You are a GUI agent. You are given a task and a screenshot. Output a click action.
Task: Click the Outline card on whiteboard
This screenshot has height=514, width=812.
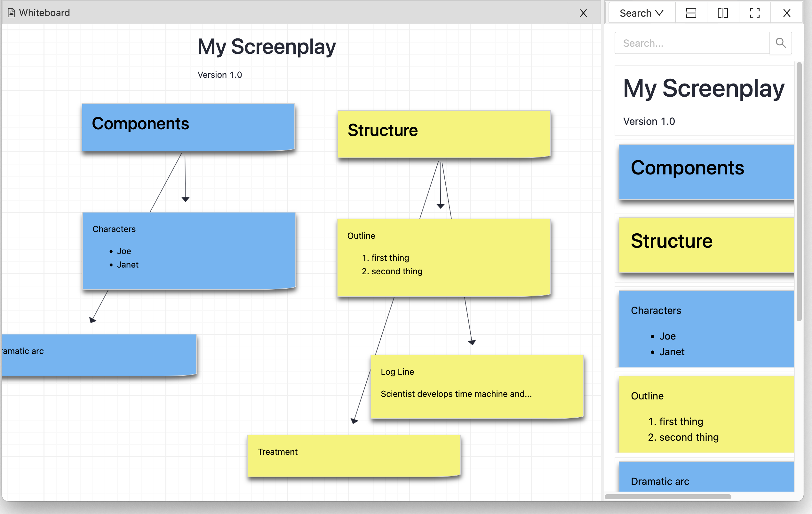pyautogui.click(x=444, y=257)
